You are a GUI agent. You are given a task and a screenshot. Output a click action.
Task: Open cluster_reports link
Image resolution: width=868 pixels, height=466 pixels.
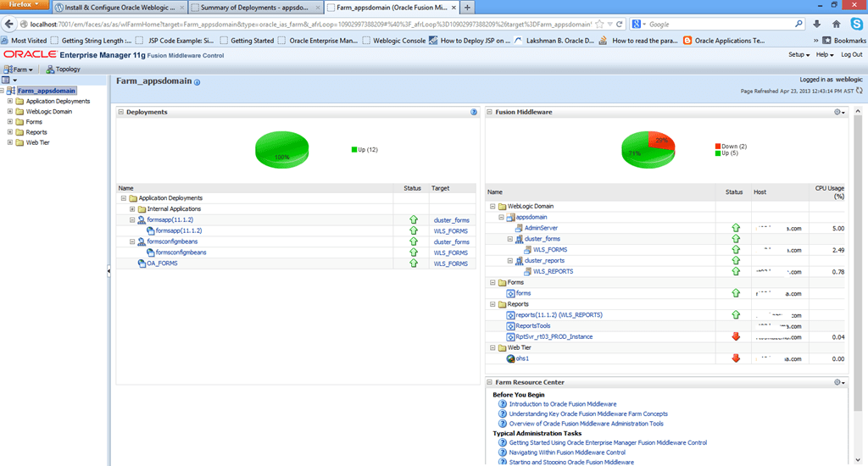pos(545,261)
